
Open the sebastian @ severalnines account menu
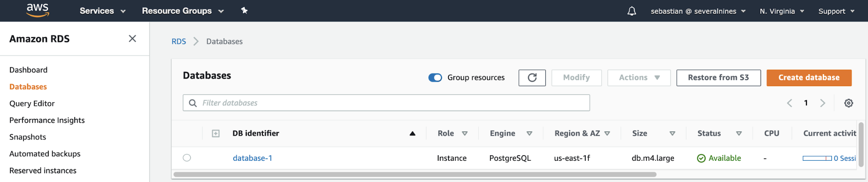tap(698, 11)
